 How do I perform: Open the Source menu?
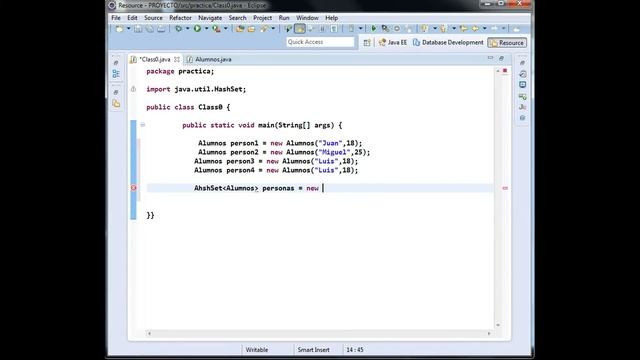coord(153,18)
